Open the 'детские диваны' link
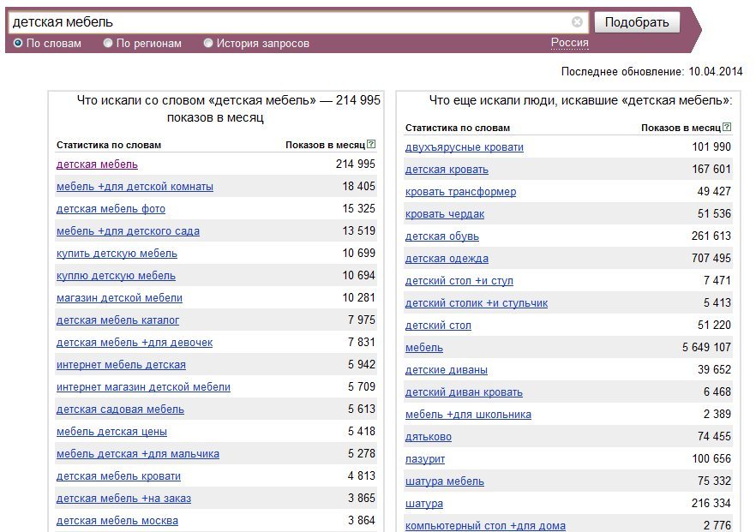Image resolution: width=756 pixels, height=532 pixels. pos(447,369)
